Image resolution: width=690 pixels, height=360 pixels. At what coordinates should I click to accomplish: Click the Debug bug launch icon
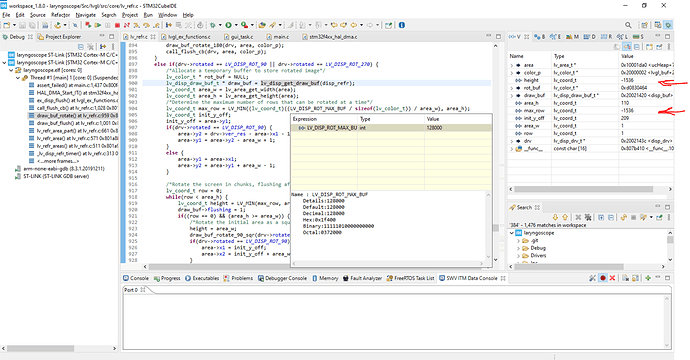tap(213, 25)
